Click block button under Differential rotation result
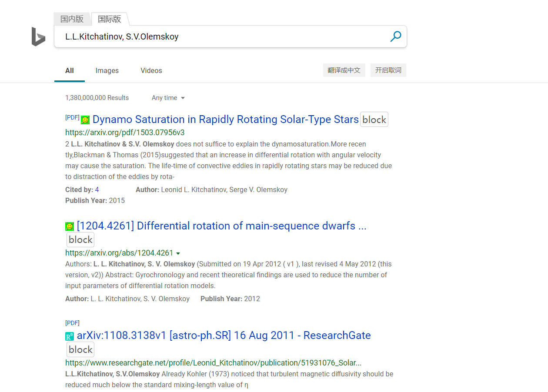The height and width of the screenshot is (392, 548). pyautogui.click(x=80, y=239)
